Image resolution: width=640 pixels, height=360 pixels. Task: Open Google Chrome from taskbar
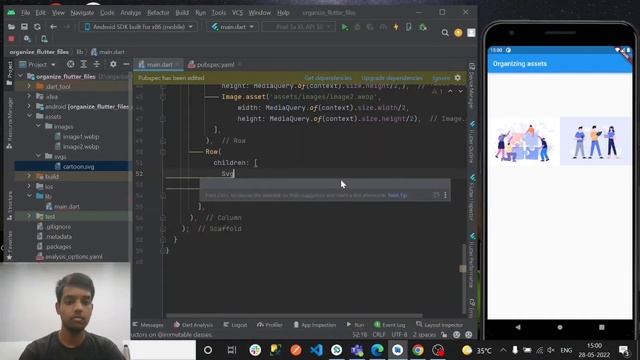(x=417, y=350)
